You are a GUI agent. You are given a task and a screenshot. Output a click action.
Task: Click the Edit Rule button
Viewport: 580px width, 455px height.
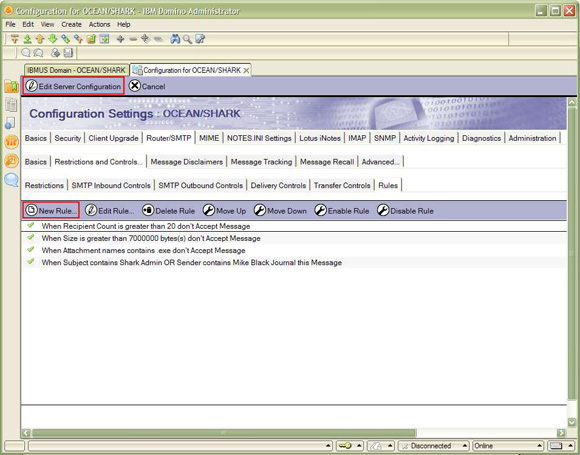109,210
